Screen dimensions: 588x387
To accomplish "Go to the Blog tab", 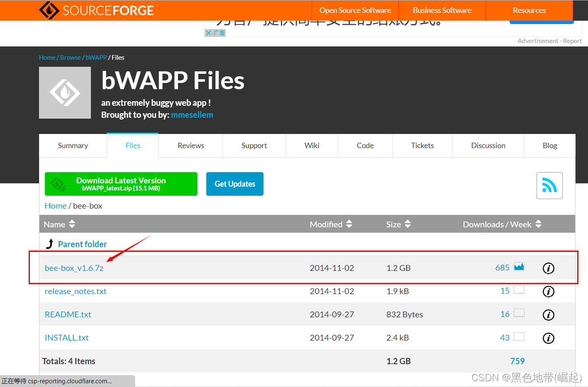I will pyautogui.click(x=550, y=146).
